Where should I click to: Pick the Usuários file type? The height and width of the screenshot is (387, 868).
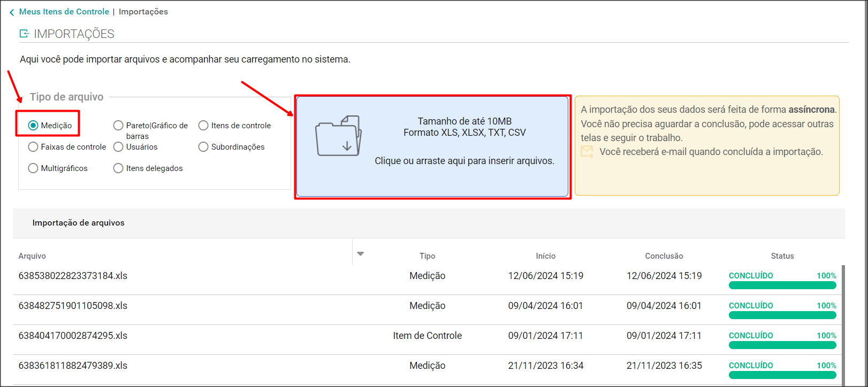click(118, 147)
